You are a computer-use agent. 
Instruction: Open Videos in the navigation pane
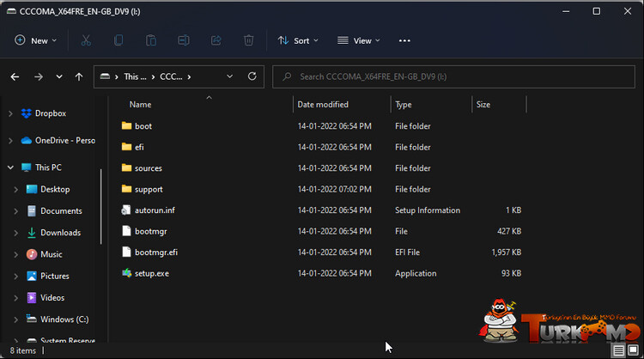[x=52, y=298]
